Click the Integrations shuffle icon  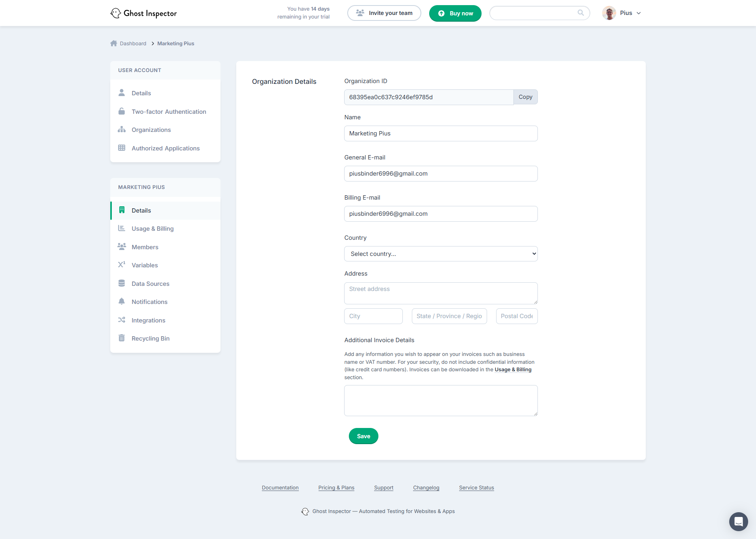122,320
